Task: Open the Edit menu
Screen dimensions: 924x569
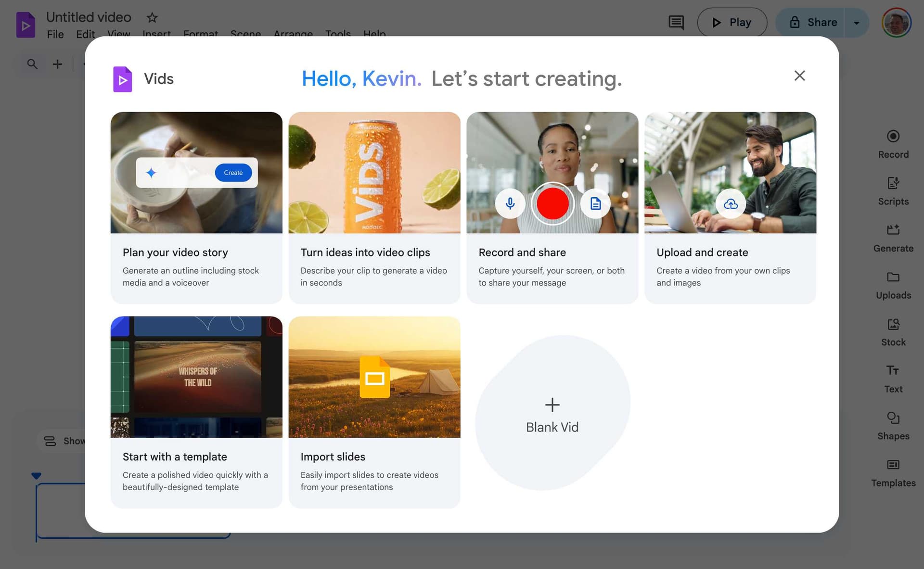Action: pos(85,34)
